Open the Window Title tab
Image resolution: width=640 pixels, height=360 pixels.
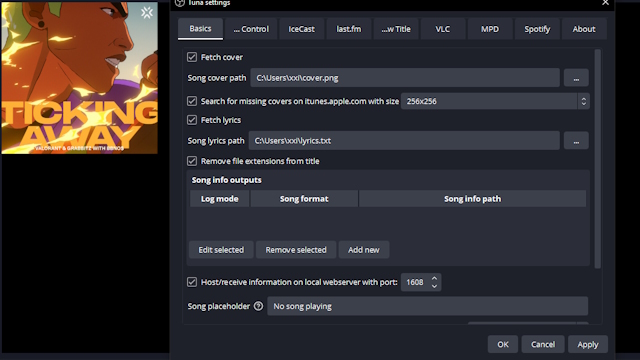396,29
